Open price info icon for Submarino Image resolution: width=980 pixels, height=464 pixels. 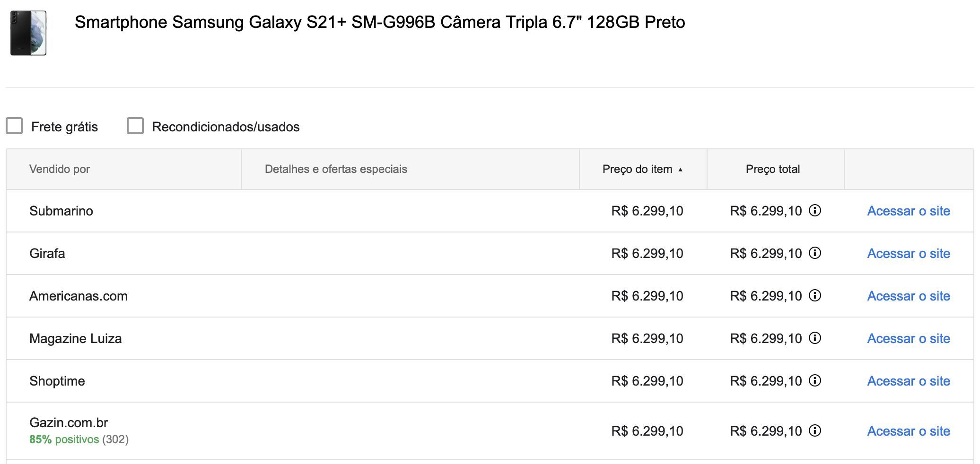click(814, 210)
